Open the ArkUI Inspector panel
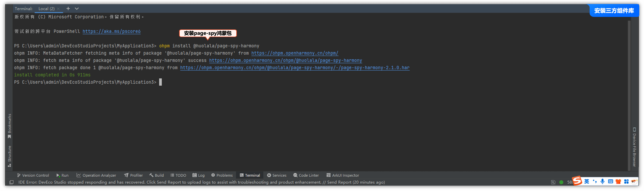 point(343,175)
